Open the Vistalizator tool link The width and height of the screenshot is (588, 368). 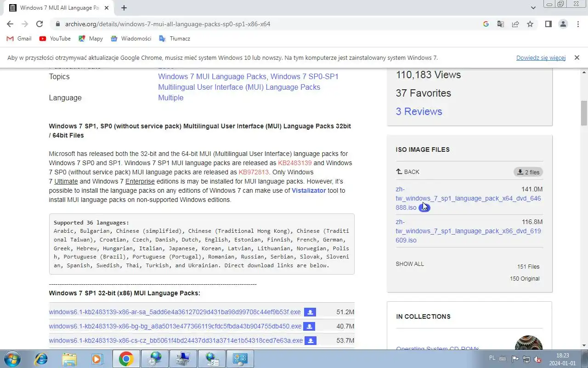pyautogui.click(x=309, y=190)
